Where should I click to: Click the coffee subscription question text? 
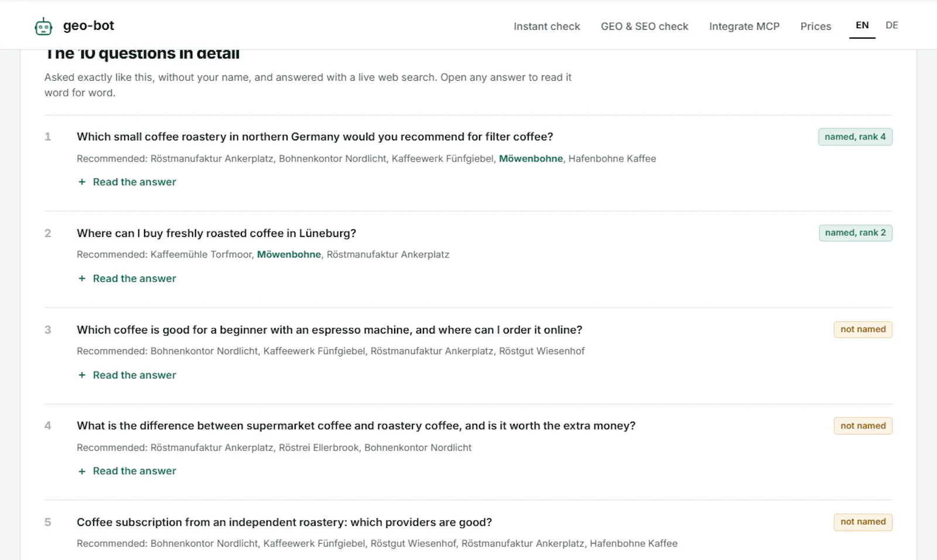coord(285,523)
